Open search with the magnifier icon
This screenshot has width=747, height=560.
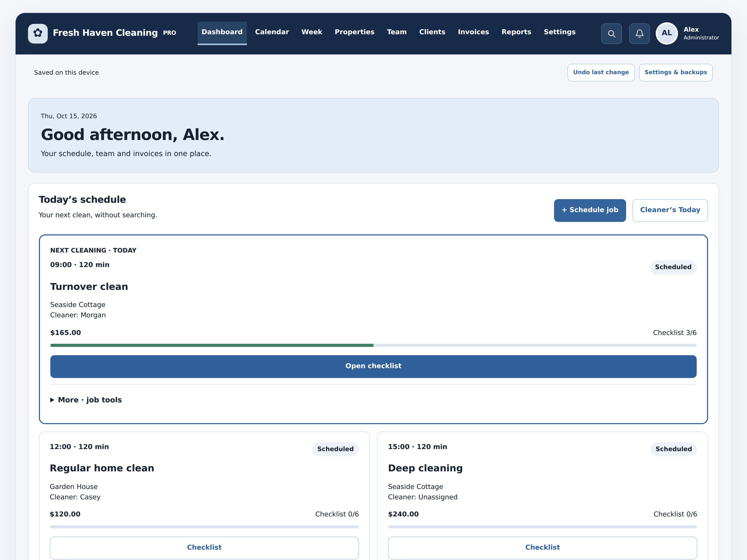tap(611, 33)
